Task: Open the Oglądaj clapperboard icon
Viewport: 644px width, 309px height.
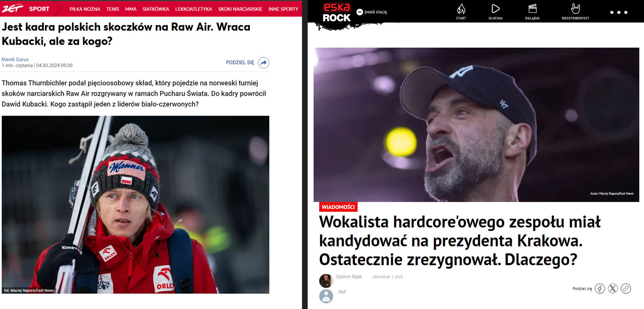Action: pyautogui.click(x=533, y=8)
